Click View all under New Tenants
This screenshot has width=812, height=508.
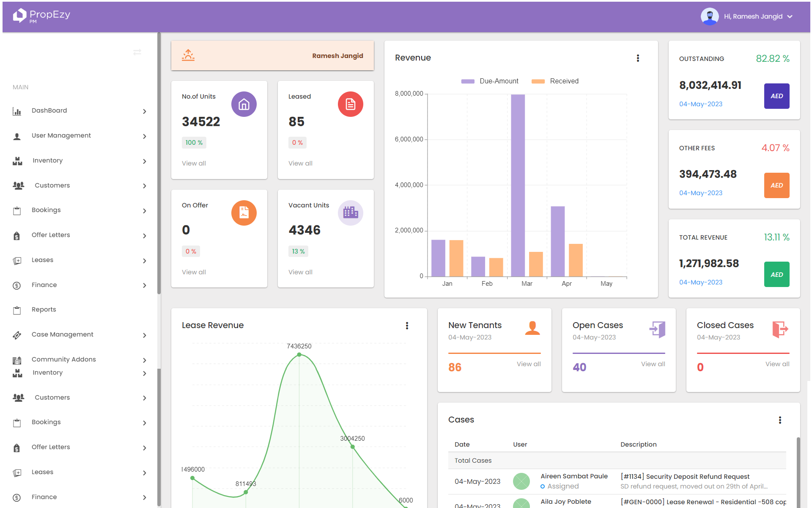click(x=529, y=364)
